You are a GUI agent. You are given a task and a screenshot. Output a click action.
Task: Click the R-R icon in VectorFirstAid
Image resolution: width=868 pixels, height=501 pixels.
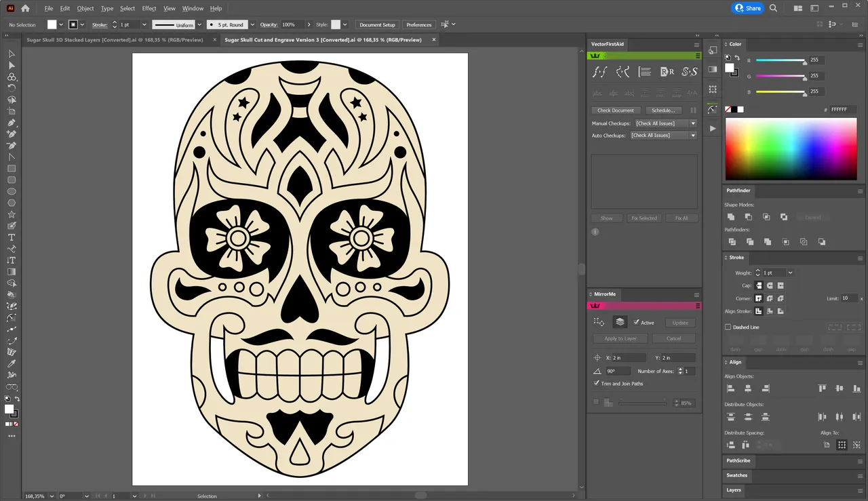coord(667,72)
